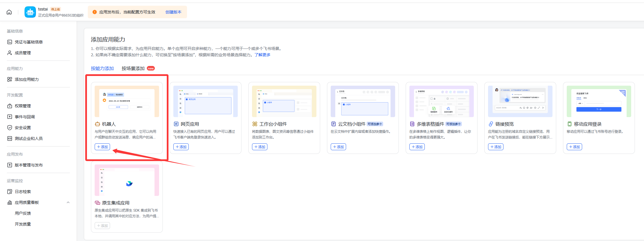Click the new badge beside 按场景添加
The image size is (644, 241).
click(x=151, y=69)
